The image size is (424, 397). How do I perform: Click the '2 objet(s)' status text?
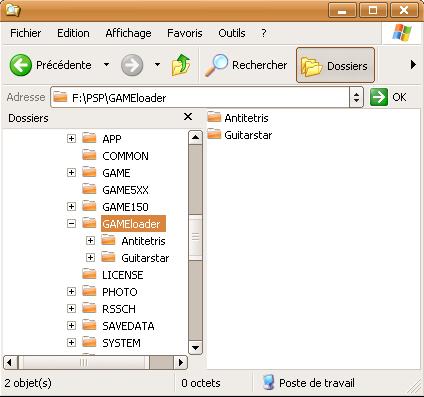(28, 383)
